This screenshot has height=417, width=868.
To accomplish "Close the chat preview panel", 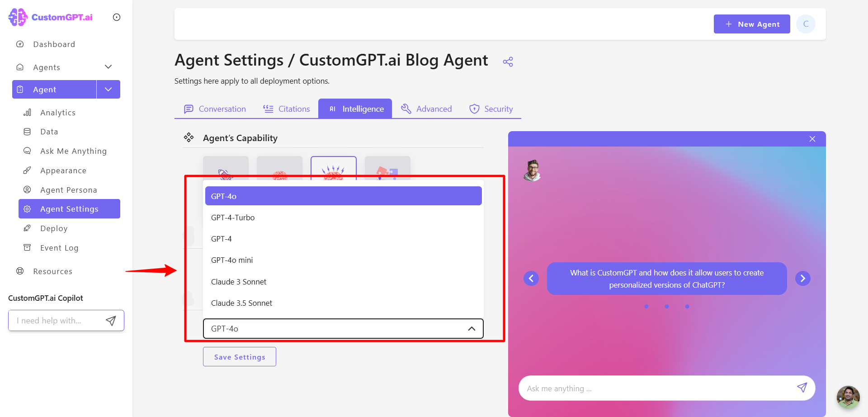I will pyautogui.click(x=812, y=139).
